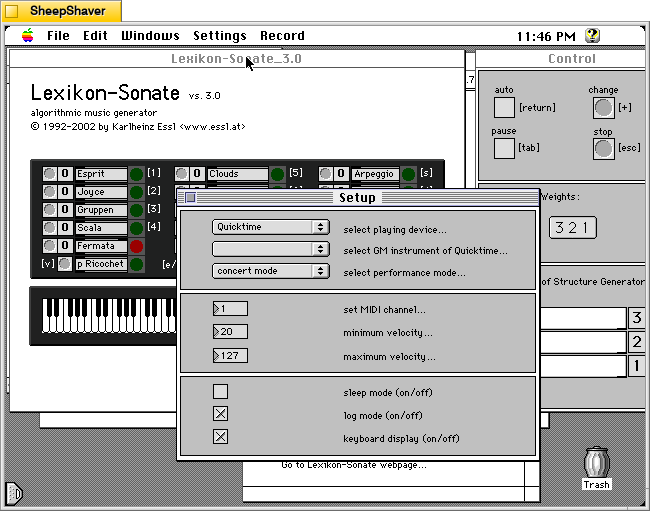Enable sleep mode checkbox
Image resolution: width=650 pixels, height=511 pixels.
pos(220,391)
